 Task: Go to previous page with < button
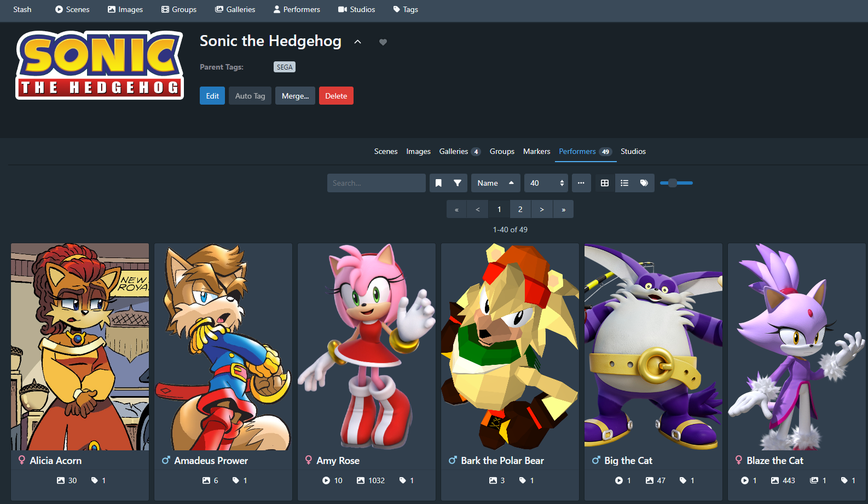(x=478, y=209)
